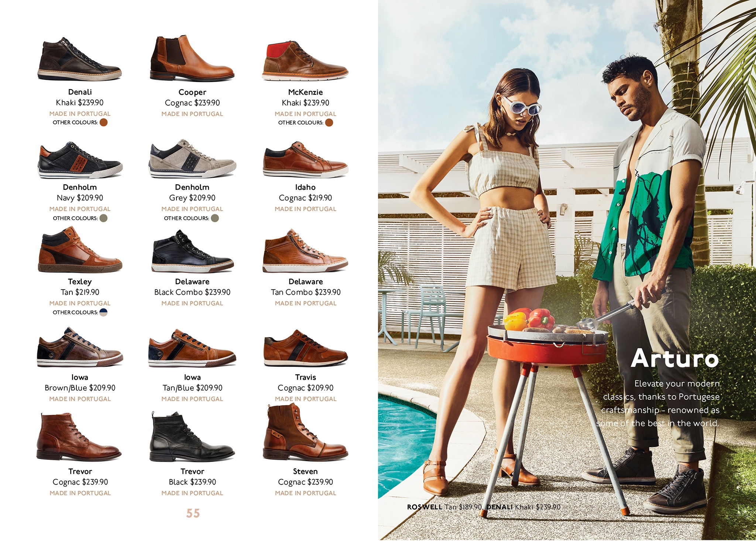Screen dimensions: 756x541
Task: Click the Delaware Black Combo sneaker
Action: coord(192,251)
